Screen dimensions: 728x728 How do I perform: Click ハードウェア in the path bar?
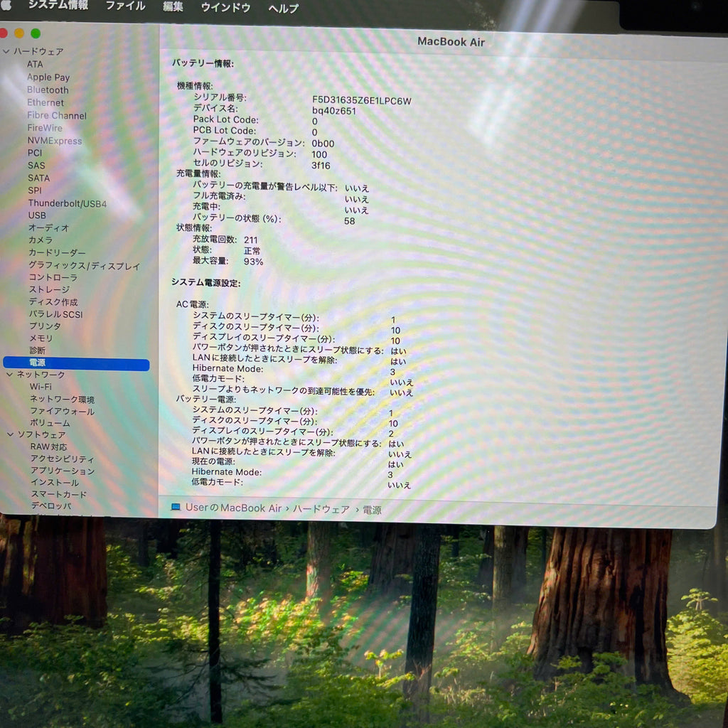[321, 509]
